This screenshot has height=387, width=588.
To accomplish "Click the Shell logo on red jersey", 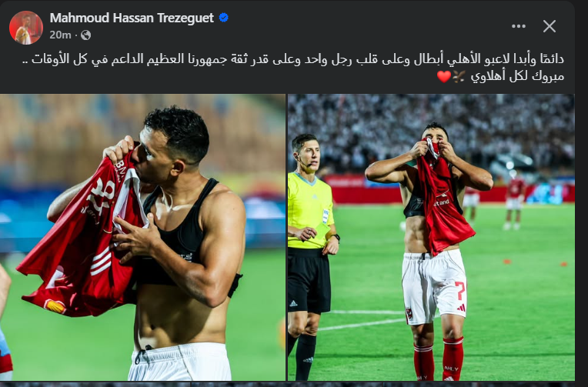I will pyautogui.click(x=55, y=306).
